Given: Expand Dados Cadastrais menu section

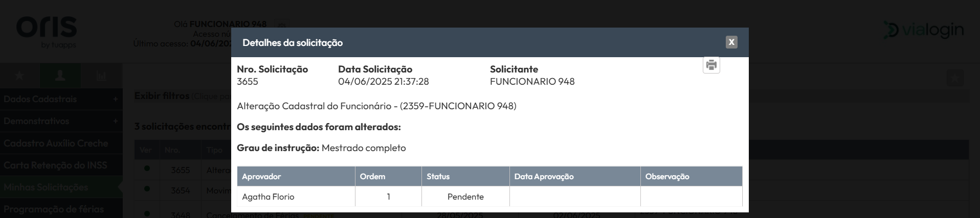Looking at the screenshot, I should [61, 99].
